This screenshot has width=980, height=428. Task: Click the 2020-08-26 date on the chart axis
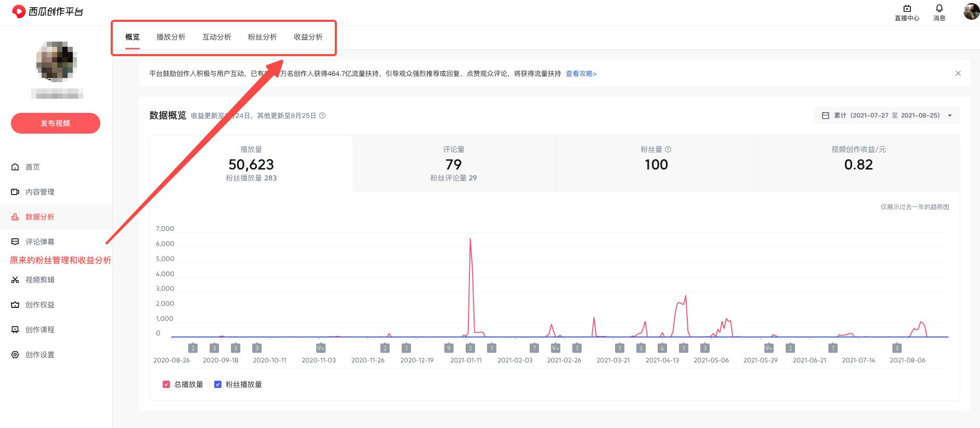[172, 360]
